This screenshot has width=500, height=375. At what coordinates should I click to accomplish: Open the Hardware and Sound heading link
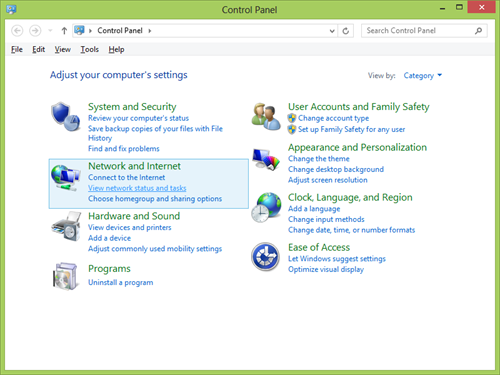[x=134, y=216]
